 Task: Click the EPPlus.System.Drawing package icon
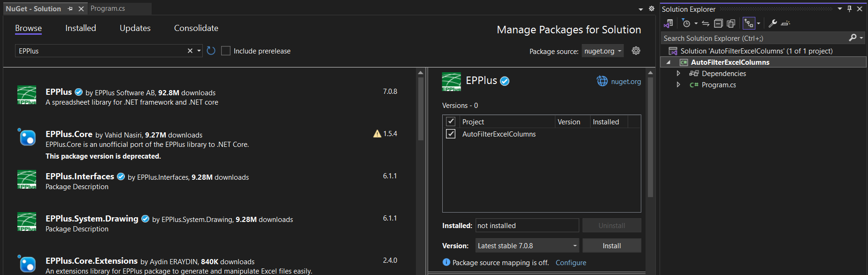[27, 222]
